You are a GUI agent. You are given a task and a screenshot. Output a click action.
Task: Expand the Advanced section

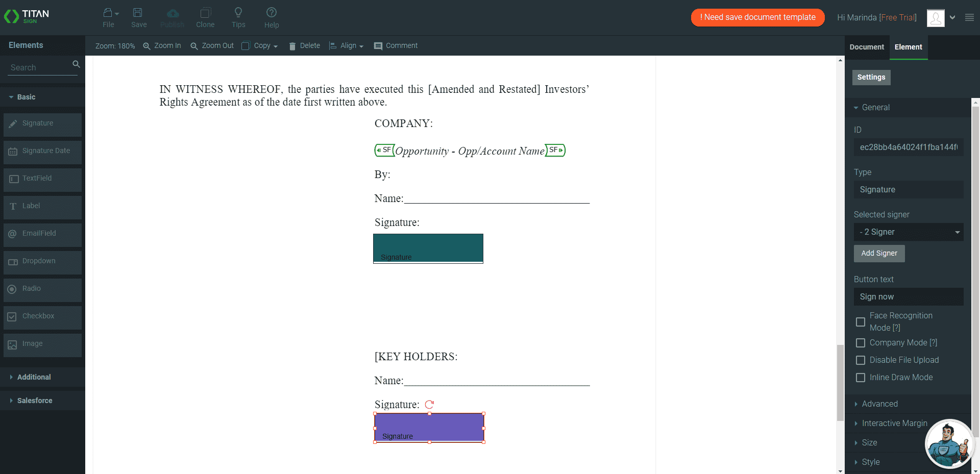click(879, 404)
